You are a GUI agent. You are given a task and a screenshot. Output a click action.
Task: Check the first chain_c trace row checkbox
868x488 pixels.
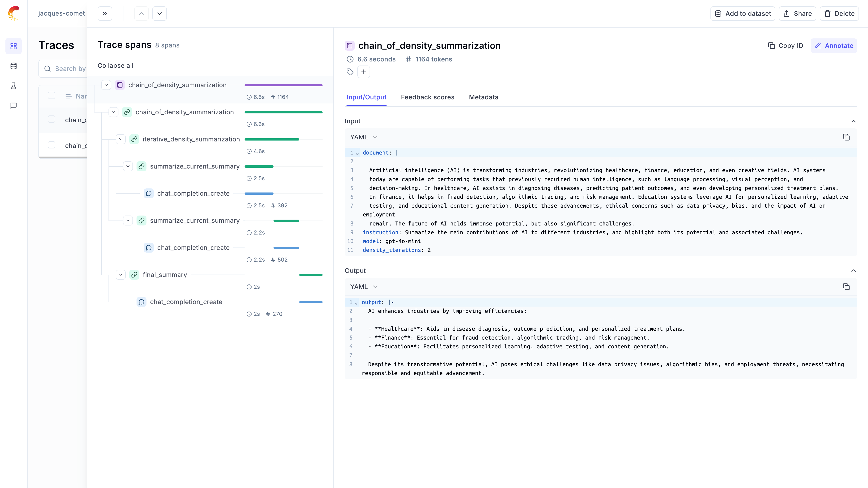[x=52, y=119]
